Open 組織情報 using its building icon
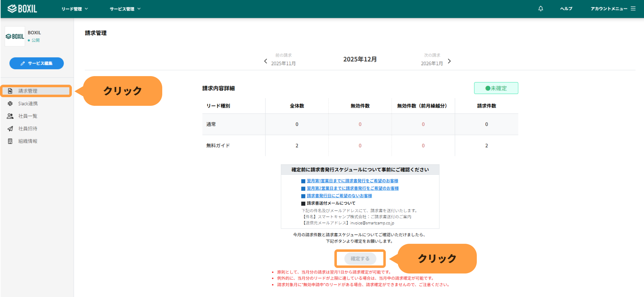 pyautogui.click(x=10, y=141)
